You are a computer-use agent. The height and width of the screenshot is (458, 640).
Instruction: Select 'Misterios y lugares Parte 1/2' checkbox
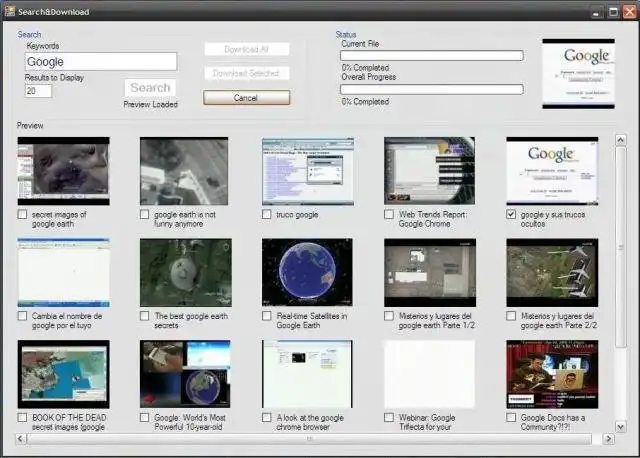tap(389, 316)
